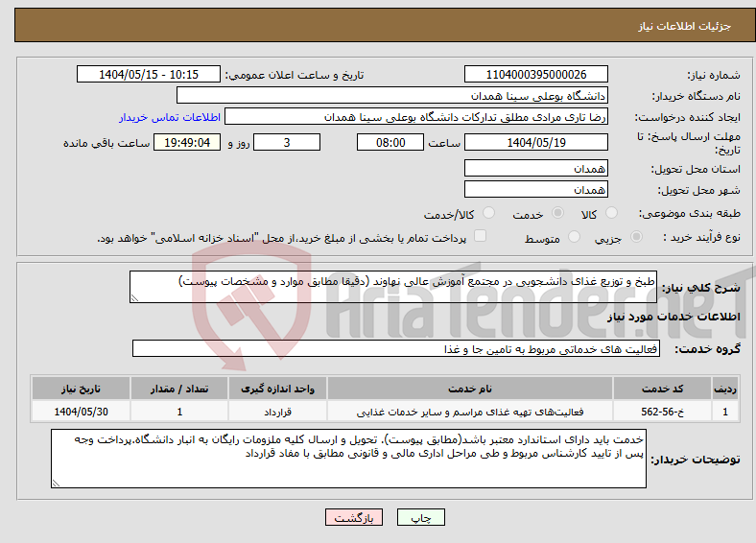Screen dimensions: 756x543
Task: Click the service group field فعالیت های خدماتی
Action: click(x=396, y=348)
